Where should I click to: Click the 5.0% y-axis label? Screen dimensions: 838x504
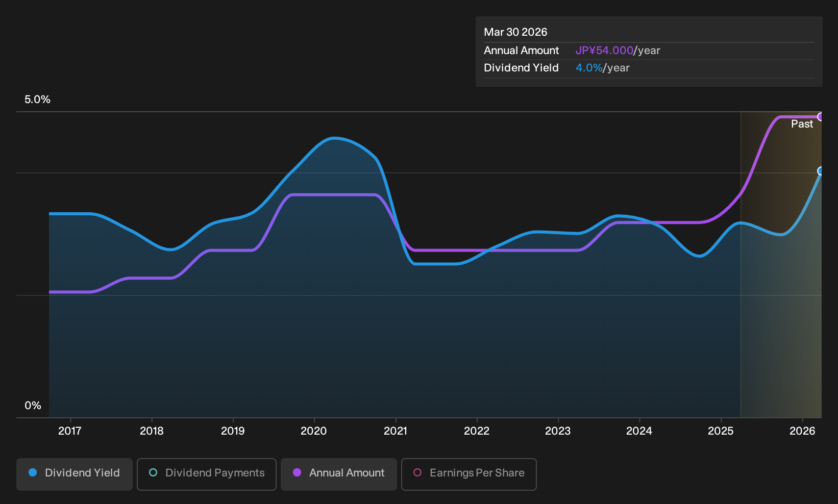(x=37, y=99)
